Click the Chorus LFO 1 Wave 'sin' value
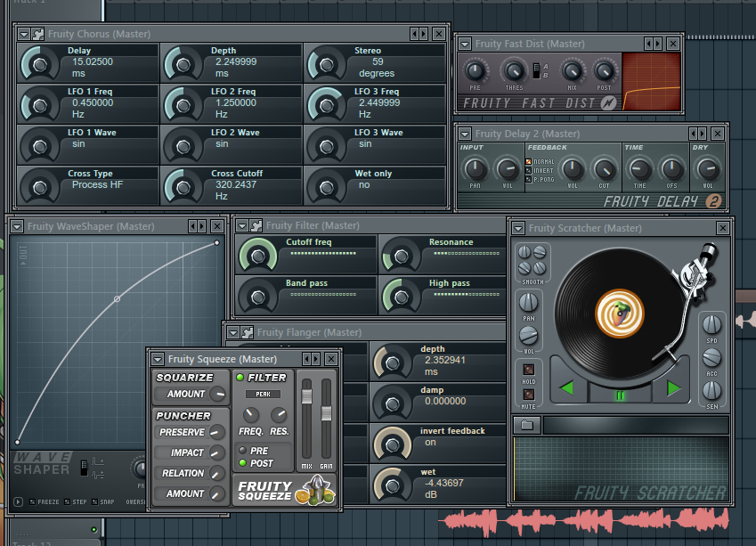Image resolution: width=756 pixels, height=546 pixels. pyautogui.click(x=78, y=143)
